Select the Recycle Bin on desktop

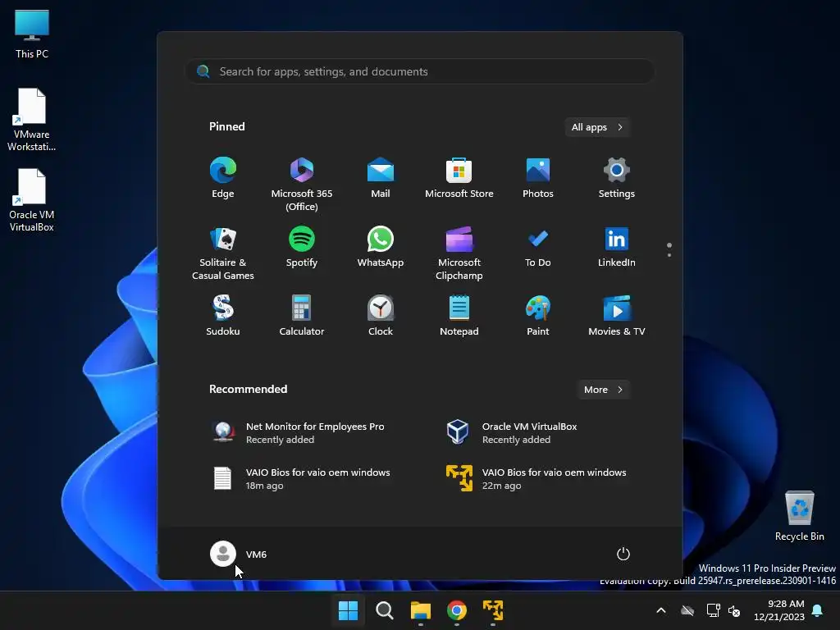coord(799,516)
